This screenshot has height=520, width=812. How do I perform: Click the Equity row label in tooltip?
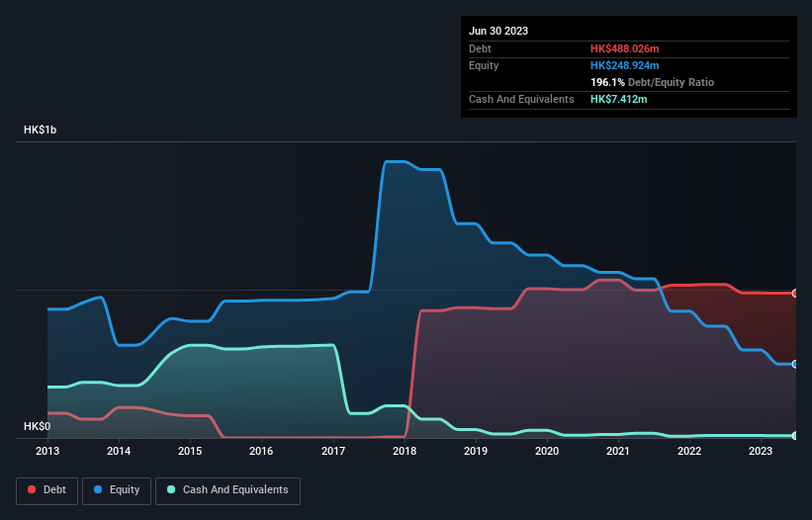click(x=484, y=65)
